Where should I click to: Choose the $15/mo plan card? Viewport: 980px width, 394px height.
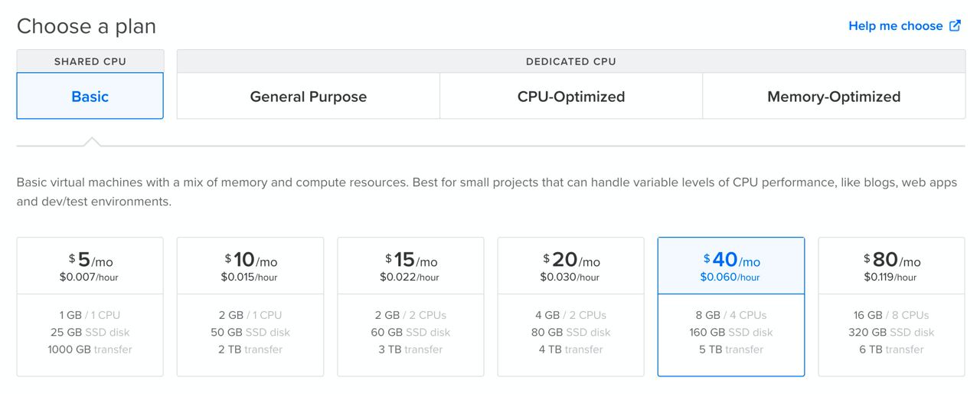coord(410,307)
